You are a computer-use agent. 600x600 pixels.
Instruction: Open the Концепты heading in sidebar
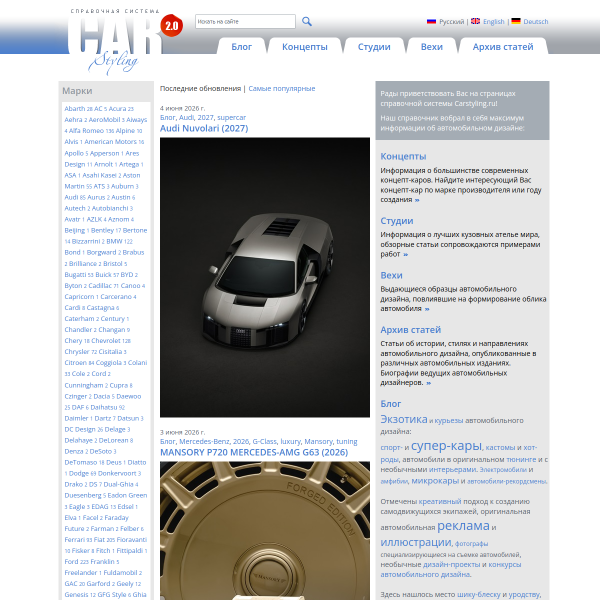(x=403, y=157)
